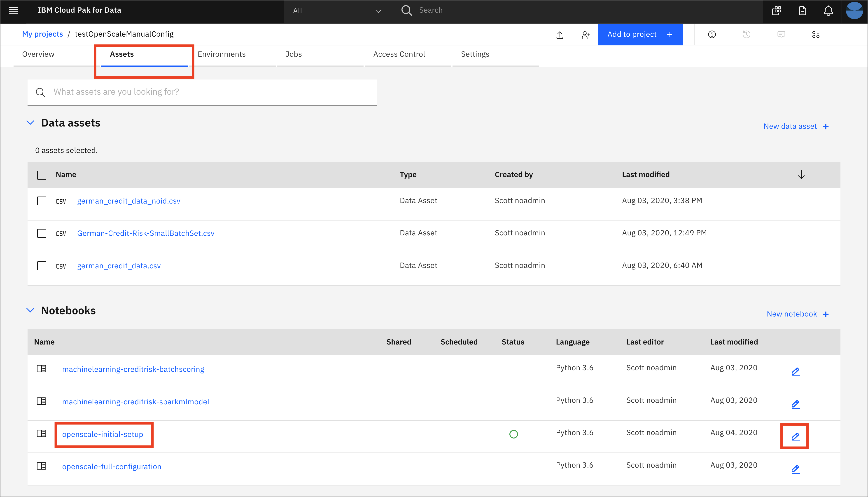Open the hamburger navigation menu
The image size is (868, 497).
[x=13, y=10]
